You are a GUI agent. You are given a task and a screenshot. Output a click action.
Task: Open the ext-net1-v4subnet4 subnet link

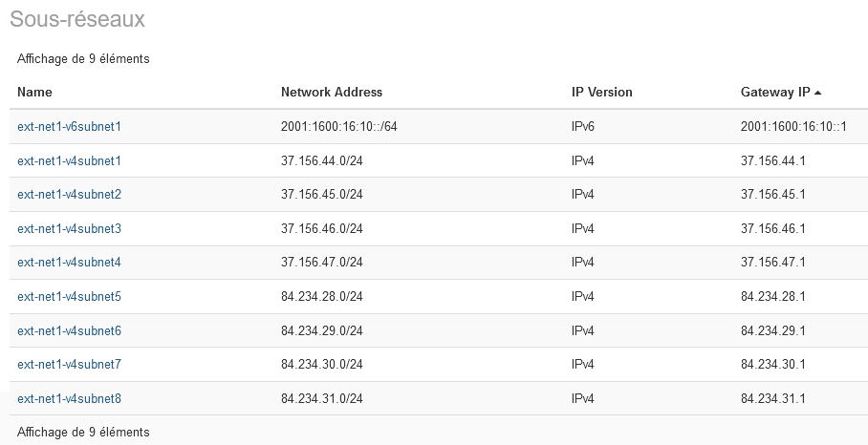(x=69, y=262)
